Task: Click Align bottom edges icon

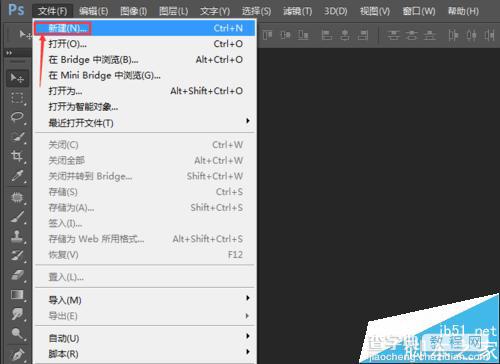Action: 303,35
